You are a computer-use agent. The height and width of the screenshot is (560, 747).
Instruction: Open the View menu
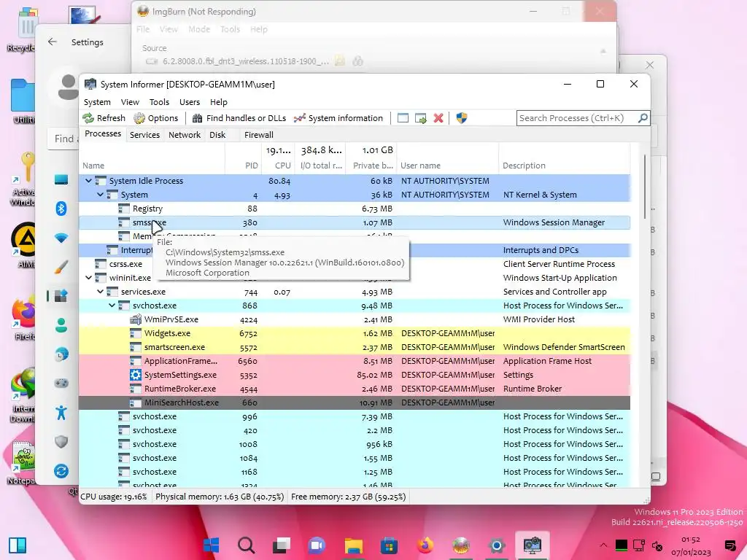pyautogui.click(x=130, y=102)
